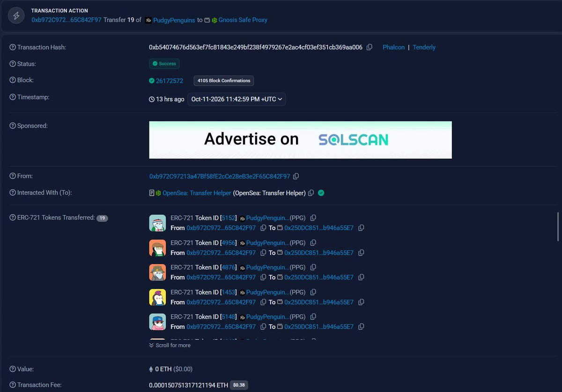Copy the contract address in Token ID 5152 row

(x=313, y=218)
